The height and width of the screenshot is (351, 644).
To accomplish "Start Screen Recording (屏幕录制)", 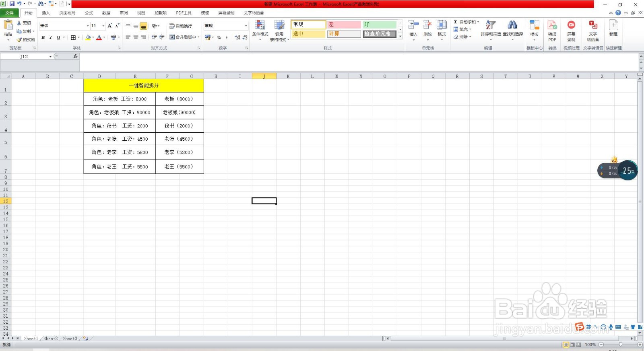I will pos(571,31).
